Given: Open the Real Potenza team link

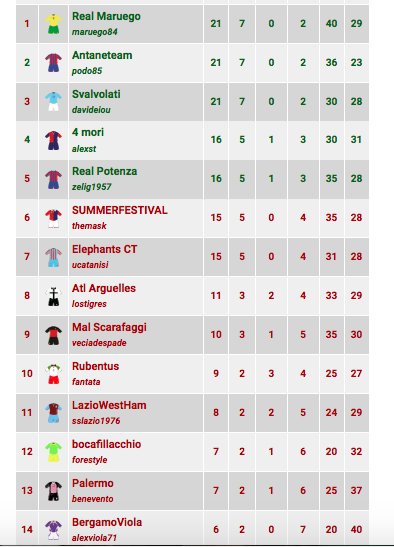Looking at the screenshot, I should click(x=104, y=171).
